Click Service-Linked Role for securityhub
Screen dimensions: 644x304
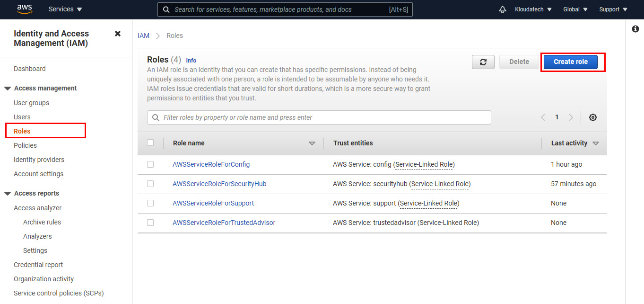click(x=440, y=184)
